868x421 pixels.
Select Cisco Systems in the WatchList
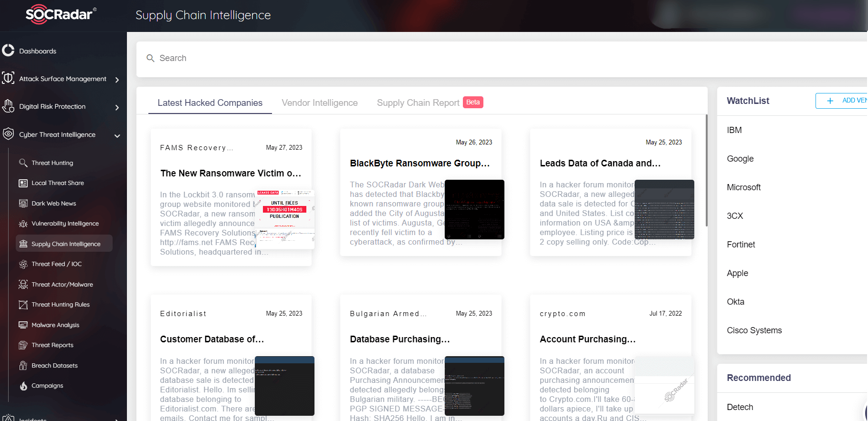[754, 330]
